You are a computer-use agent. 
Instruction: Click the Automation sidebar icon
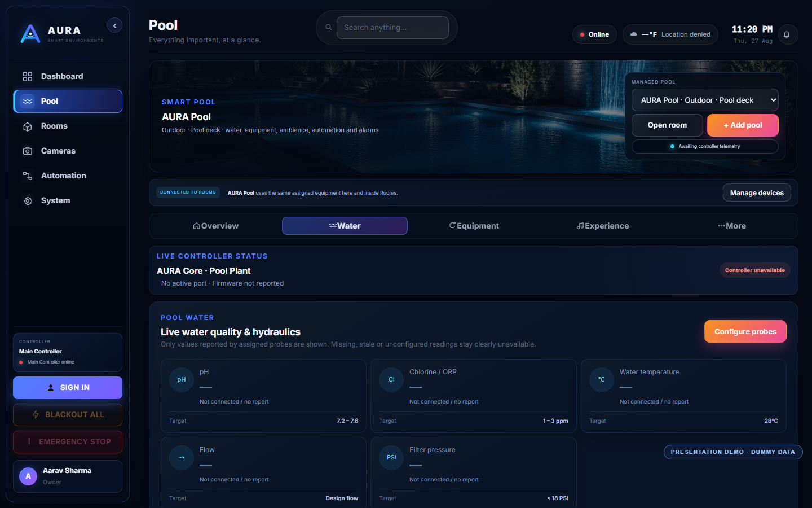pos(28,176)
